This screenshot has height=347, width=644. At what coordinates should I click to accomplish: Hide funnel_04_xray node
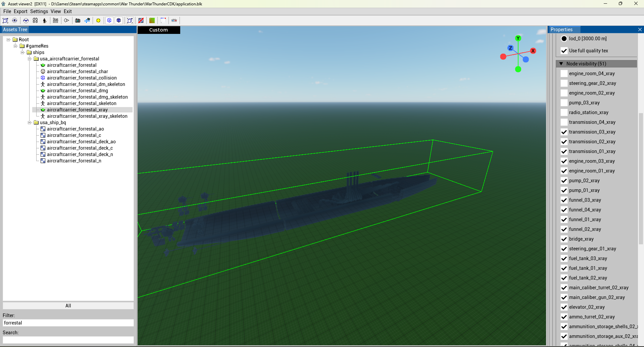[x=564, y=210]
